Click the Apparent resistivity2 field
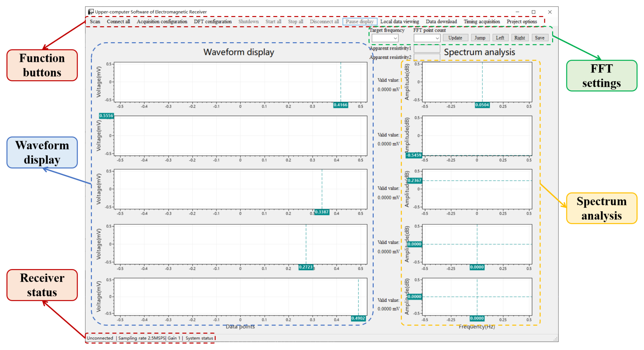 click(x=426, y=57)
